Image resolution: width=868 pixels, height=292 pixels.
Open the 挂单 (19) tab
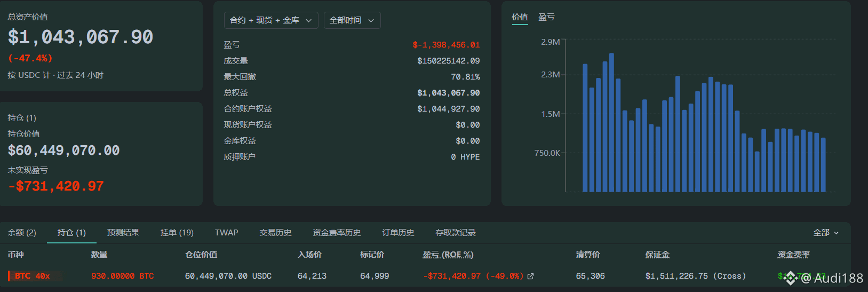click(177, 233)
